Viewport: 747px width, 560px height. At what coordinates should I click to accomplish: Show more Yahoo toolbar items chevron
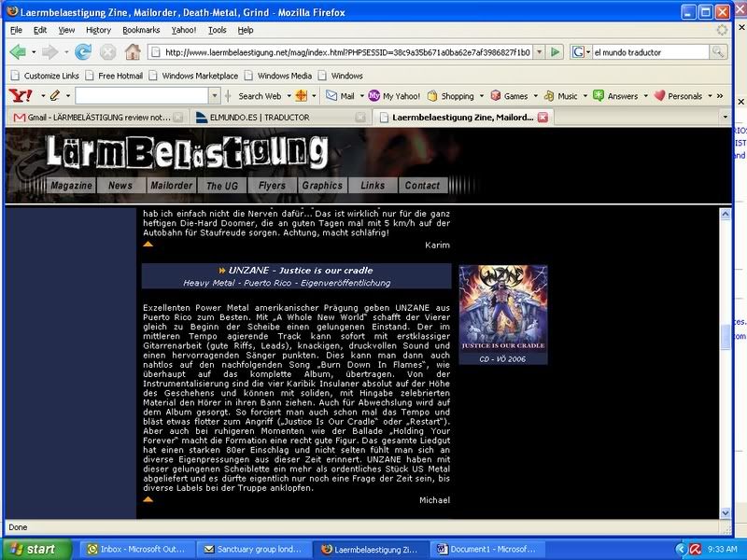click(x=719, y=96)
